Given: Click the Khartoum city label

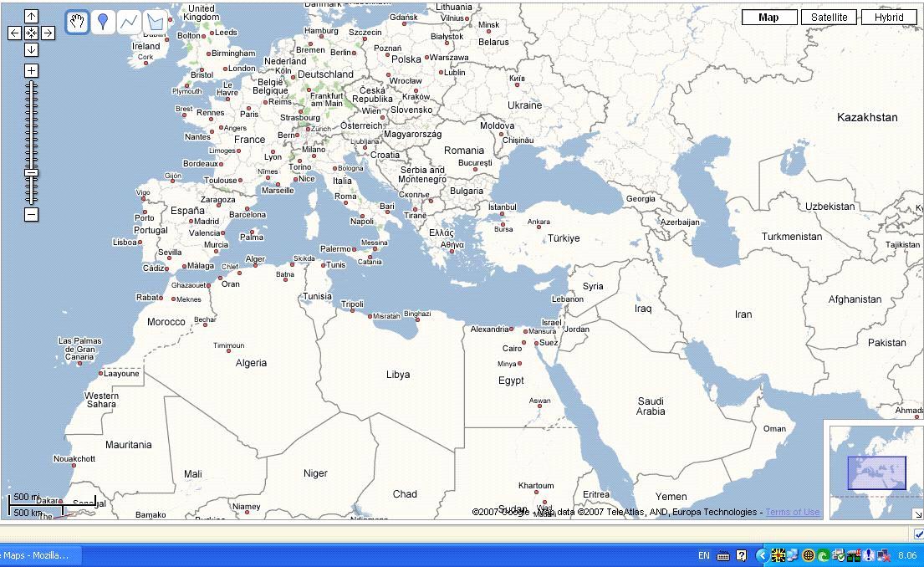Looking at the screenshot, I should tap(536, 486).
